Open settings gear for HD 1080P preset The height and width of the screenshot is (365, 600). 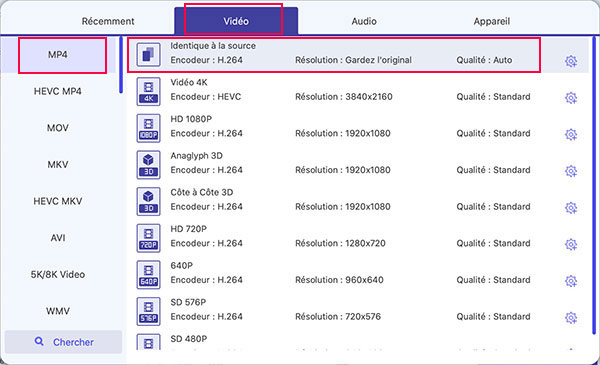571,135
